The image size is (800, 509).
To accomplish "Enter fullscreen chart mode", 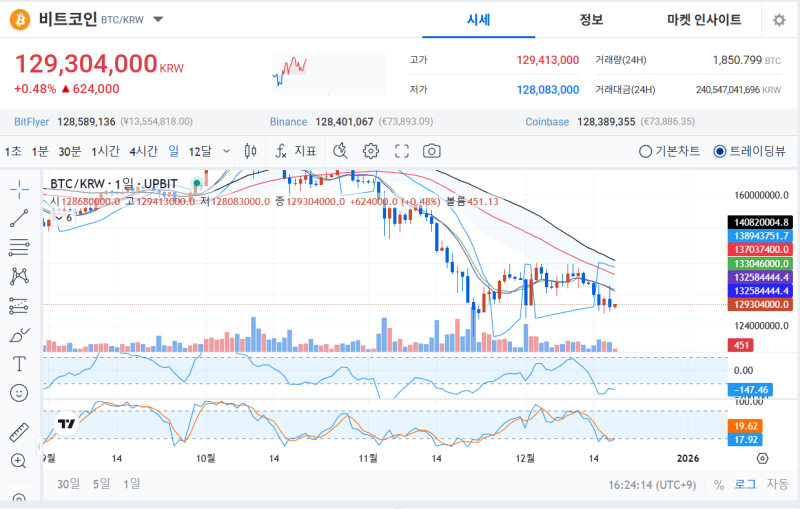I will pos(402,151).
